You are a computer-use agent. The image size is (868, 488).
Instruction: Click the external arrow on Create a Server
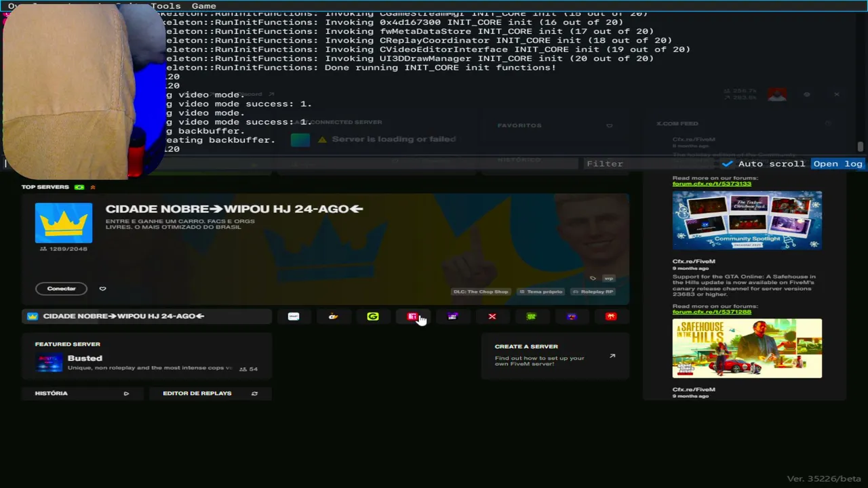[x=612, y=356]
